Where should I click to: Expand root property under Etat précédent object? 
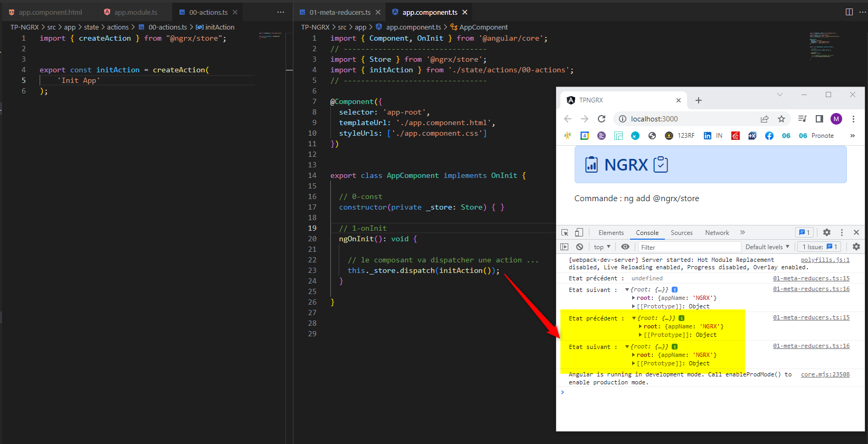point(641,326)
